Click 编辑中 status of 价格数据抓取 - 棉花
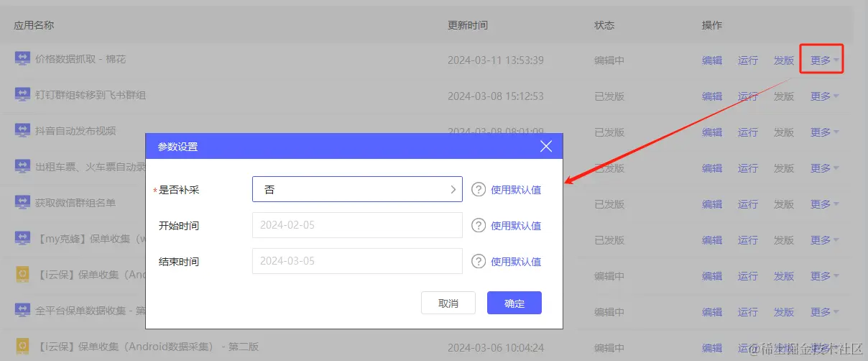This screenshot has height=361, width=868. (609, 60)
